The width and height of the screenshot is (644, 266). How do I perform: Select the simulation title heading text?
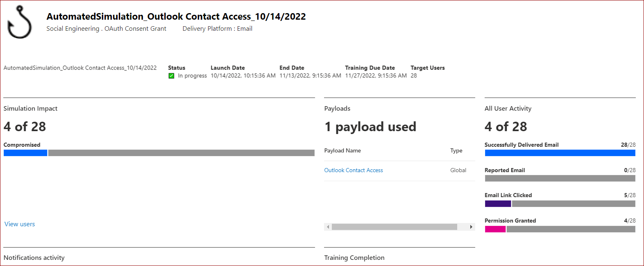(176, 16)
